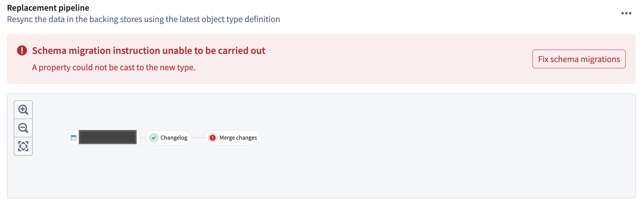
Task: Click the connector between dataset and Changelog
Action: point(143,138)
